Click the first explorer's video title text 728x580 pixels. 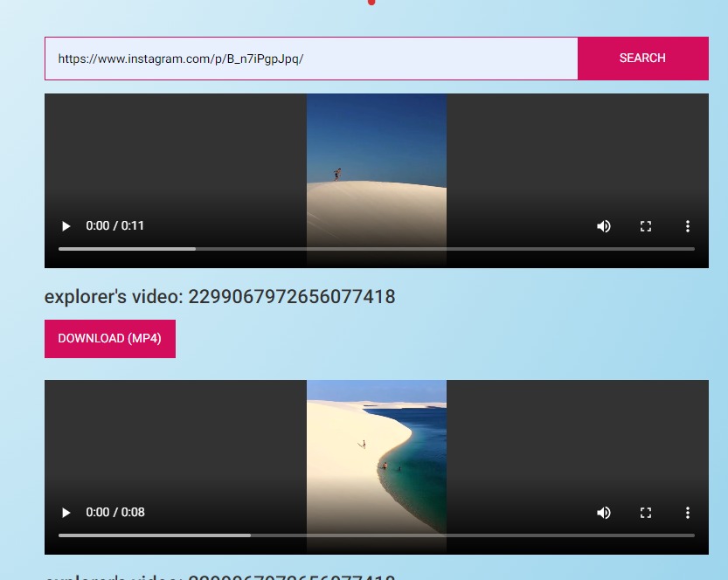point(219,297)
